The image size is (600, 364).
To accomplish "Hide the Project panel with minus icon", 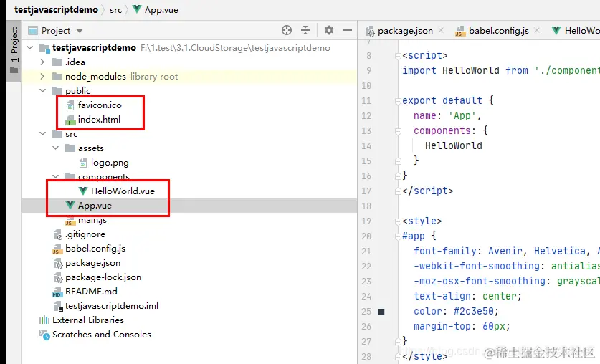I will pos(348,30).
